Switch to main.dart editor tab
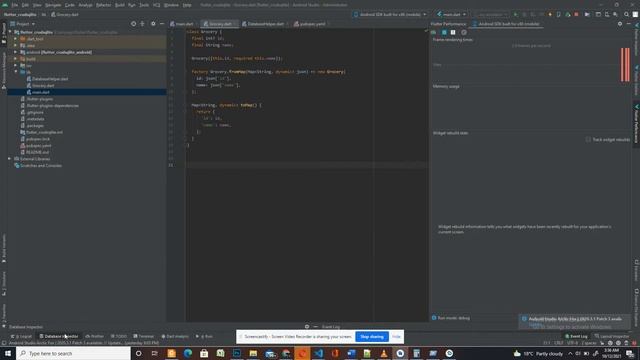This screenshot has height=360, width=640. click(x=182, y=24)
